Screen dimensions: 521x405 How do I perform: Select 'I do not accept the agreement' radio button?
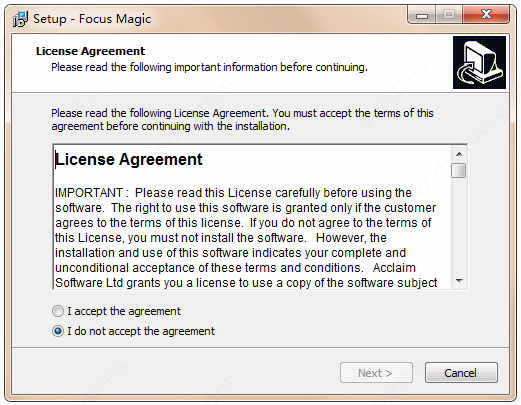click(58, 331)
